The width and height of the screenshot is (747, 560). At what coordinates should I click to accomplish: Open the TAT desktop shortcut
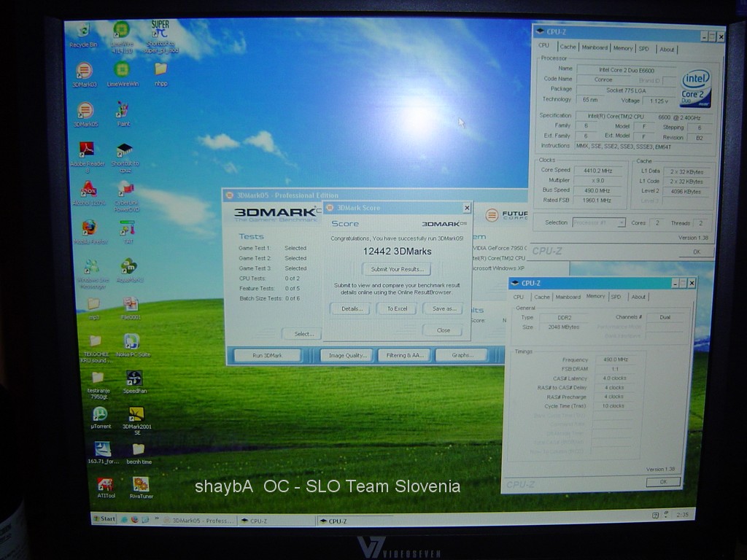tap(128, 232)
